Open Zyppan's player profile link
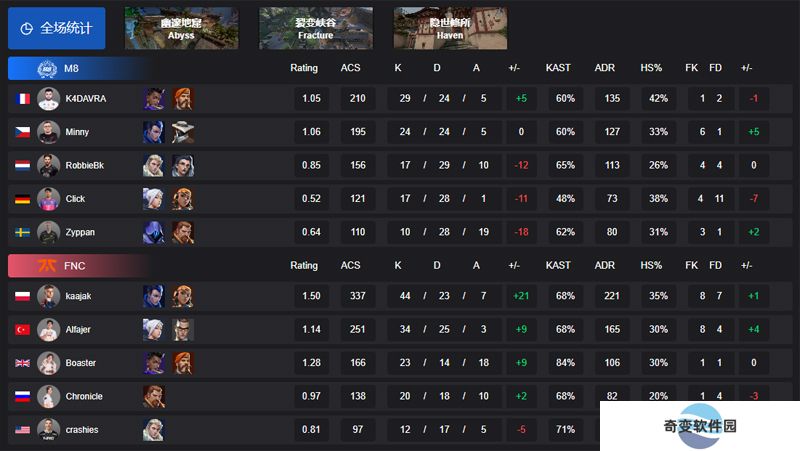 tap(80, 232)
